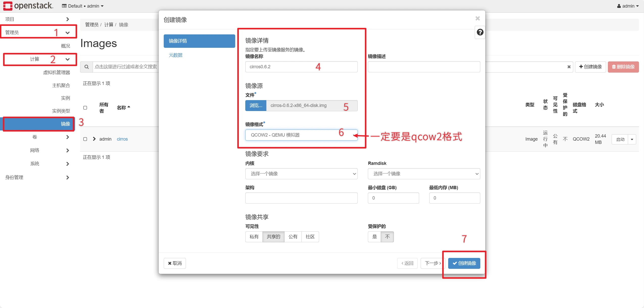644x308 pixels.
Task: Click the blue Create Image submit button
Action: 464,263
